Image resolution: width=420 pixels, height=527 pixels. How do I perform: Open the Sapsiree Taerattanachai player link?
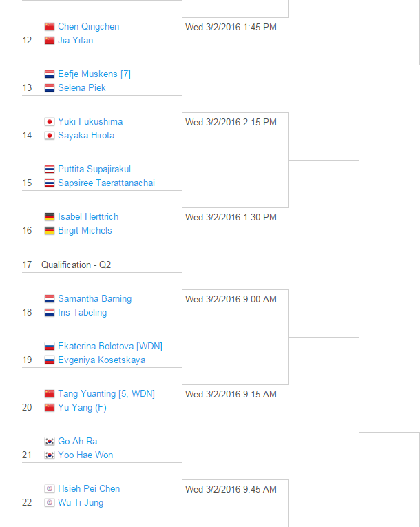click(106, 183)
